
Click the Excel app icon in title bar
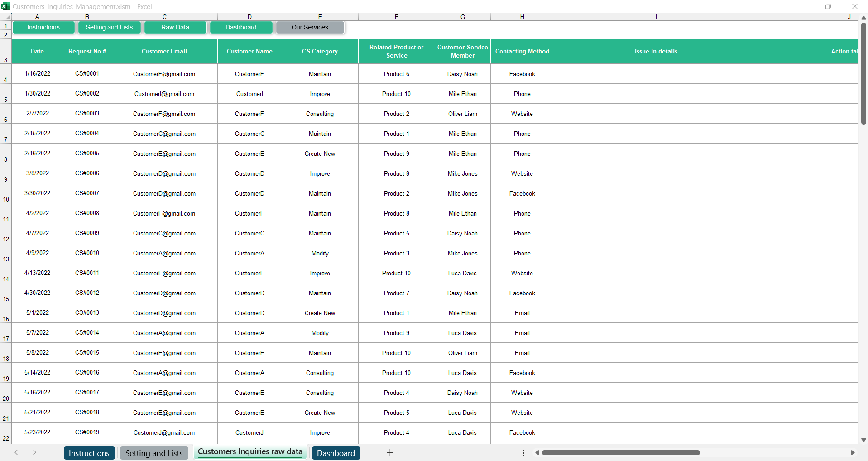tap(5, 6)
